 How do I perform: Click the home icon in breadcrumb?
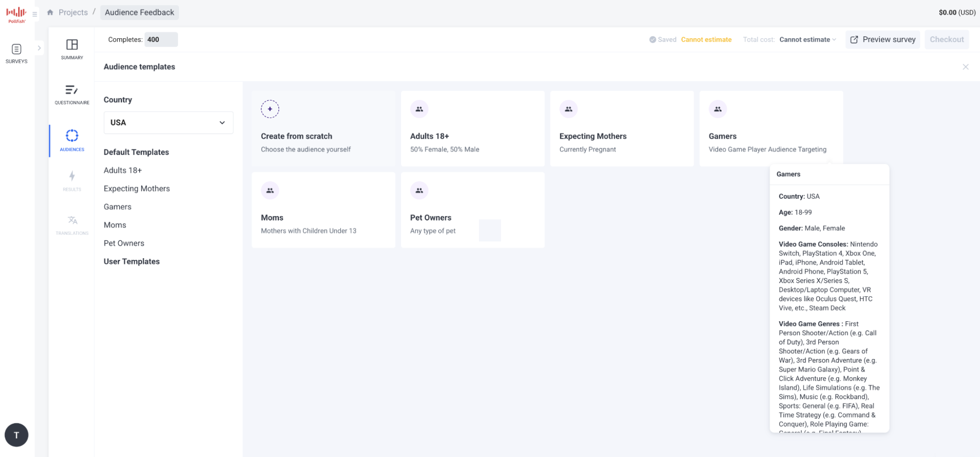coord(50,12)
